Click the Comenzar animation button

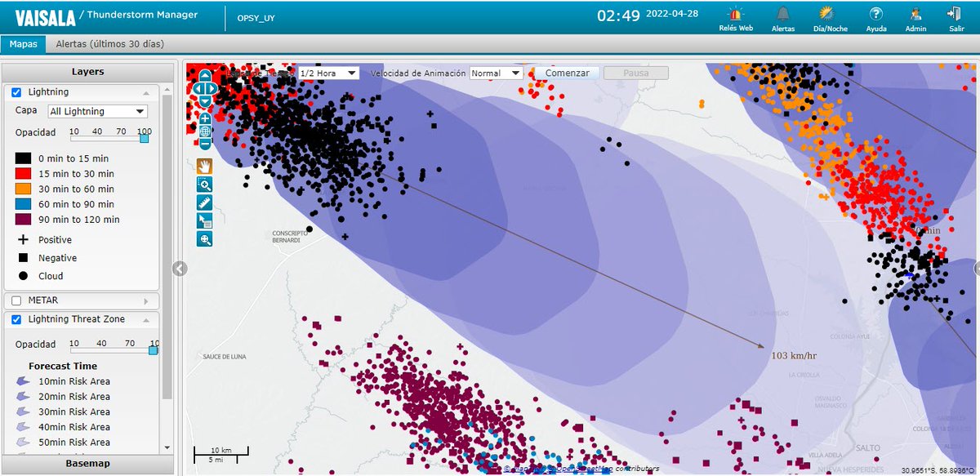[567, 73]
